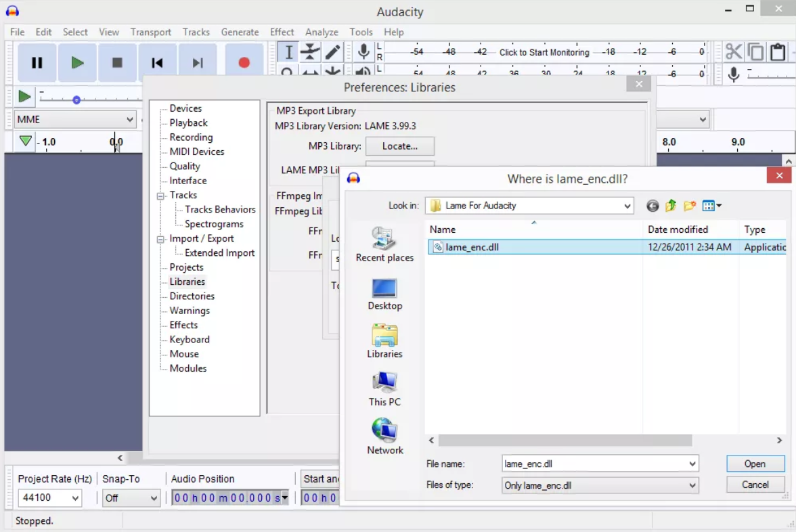Open the Desktop shortcut in the file dialog
This screenshot has width=796, height=532.
pyautogui.click(x=384, y=294)
